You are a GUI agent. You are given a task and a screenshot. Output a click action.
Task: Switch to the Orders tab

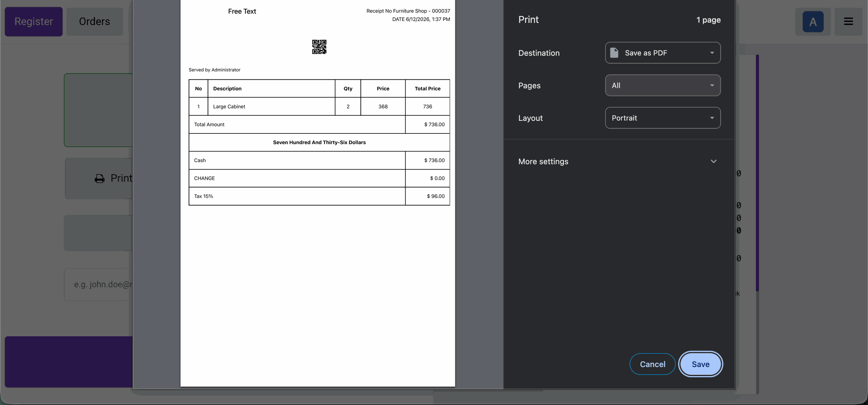pyautogui.click(x=94, y=21)
